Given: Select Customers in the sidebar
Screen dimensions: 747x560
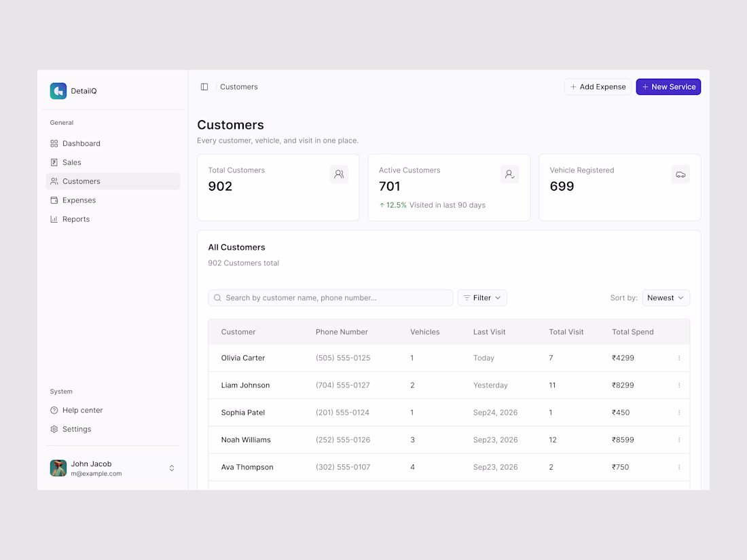Looking at the screenshot, I should [x=113, y=181].
